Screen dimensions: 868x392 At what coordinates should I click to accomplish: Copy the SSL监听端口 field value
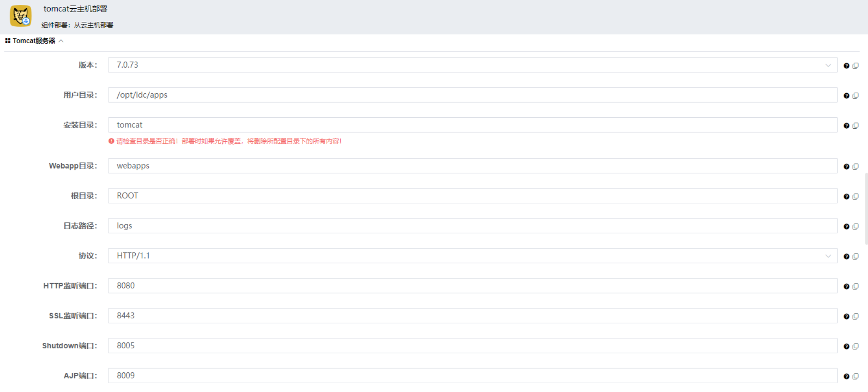click(855, 317)
